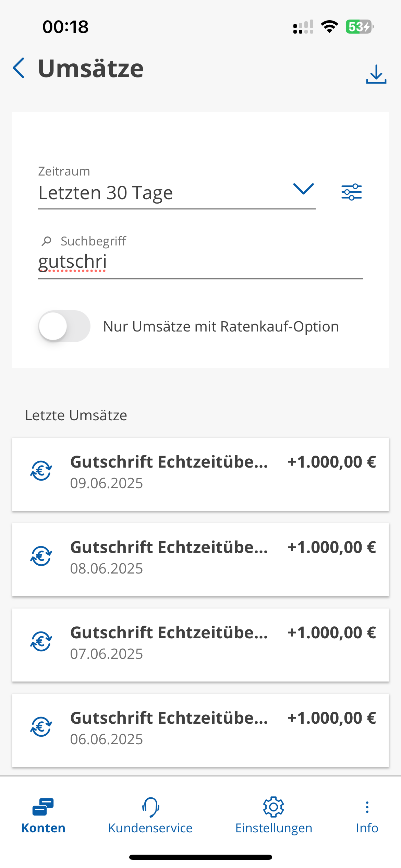Open the Letzten 30 Tage selector
401x868 pixels.
tap(177, 193)
